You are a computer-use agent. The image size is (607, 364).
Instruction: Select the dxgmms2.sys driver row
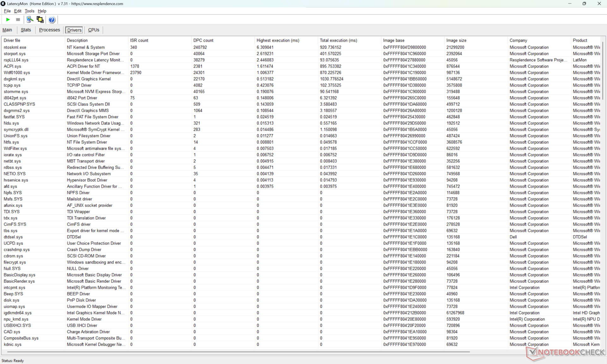pyautogui.click(x=301, y=111)
